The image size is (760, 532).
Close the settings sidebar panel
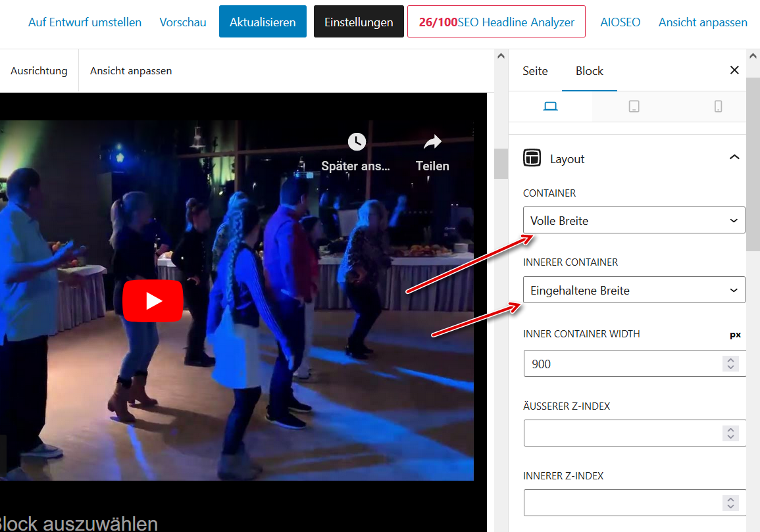734,70
